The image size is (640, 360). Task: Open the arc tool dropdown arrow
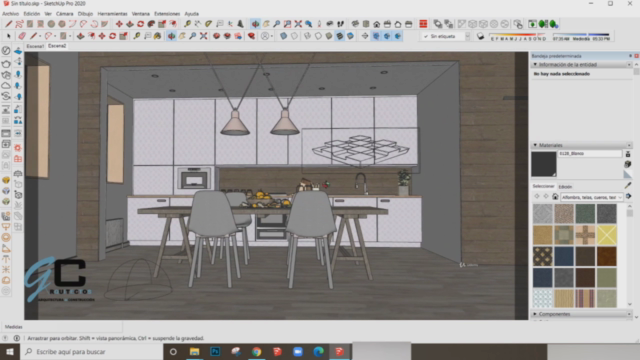click(x=55, y=36)
